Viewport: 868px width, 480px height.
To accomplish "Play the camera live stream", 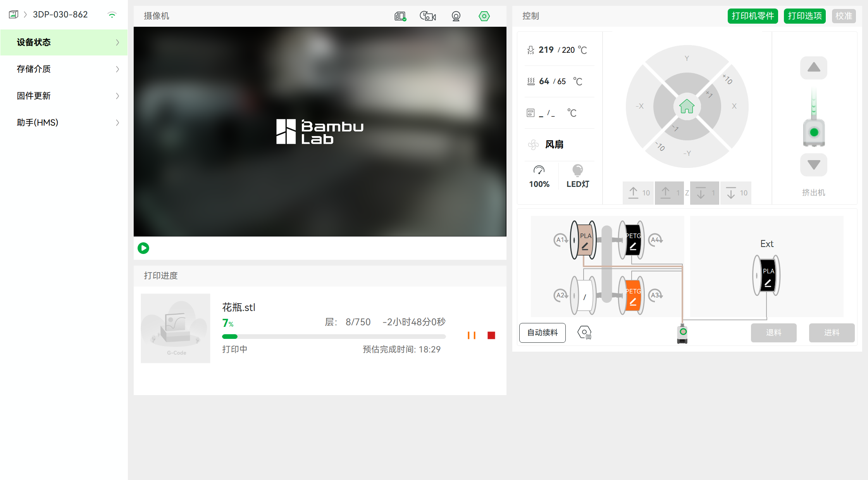I will click(143, 248).
